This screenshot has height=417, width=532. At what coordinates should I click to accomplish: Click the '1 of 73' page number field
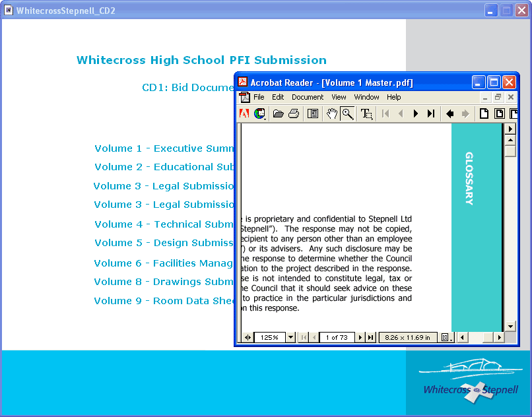coord(337,337)
